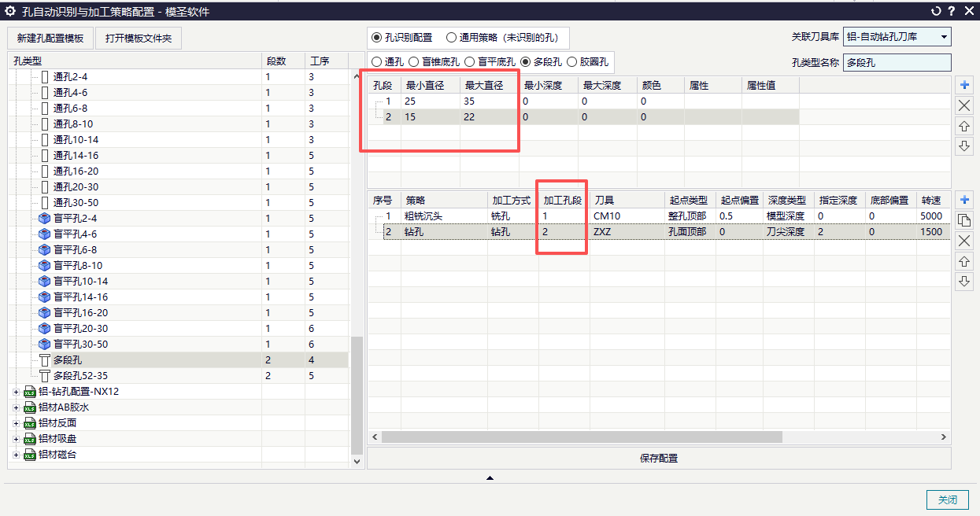Choose the 盲锥底孔 hole type radio
This screenshot has height=516, width=980.
coord(414,61)
